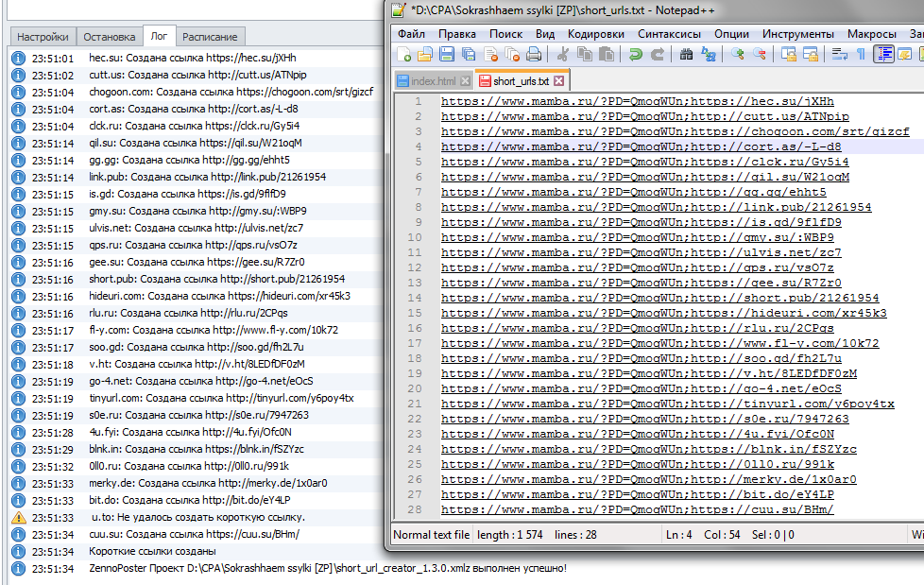Viewport: 924px width, 585px height.
Task: Click 'Ln : 4' in the status bar
Action: 679,535
